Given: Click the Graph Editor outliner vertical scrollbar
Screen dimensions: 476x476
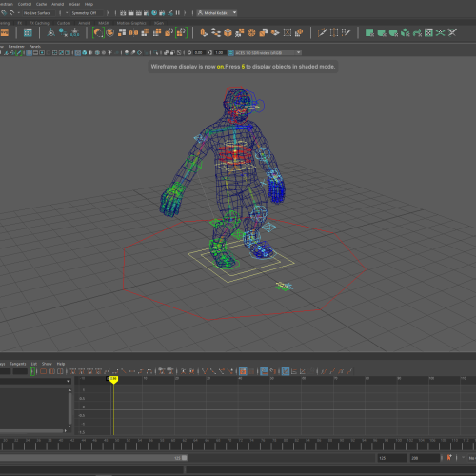Looking at the screenshot, I should tap(69, 408).
